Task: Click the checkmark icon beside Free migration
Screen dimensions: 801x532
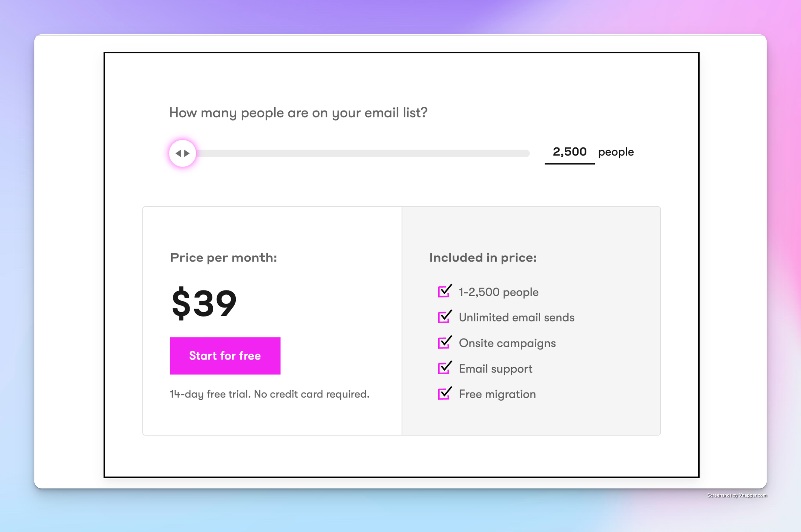Action: 444,394
